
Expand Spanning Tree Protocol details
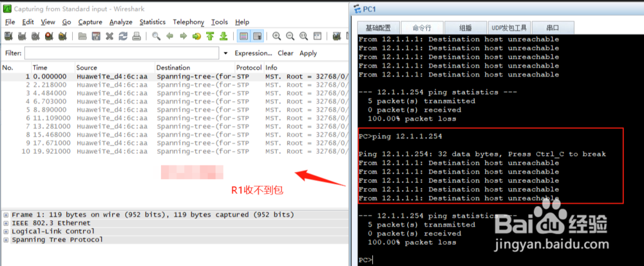tap(6, 240)
